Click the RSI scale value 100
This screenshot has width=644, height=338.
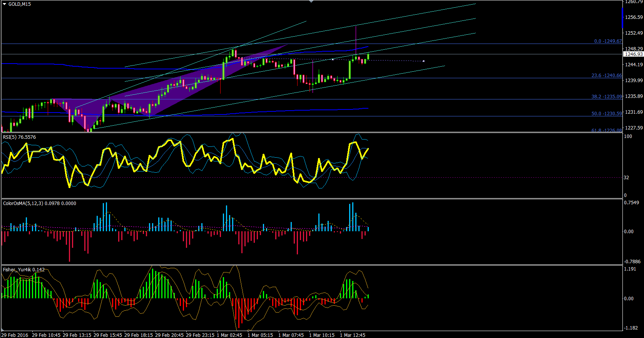(x=628, y=136)
